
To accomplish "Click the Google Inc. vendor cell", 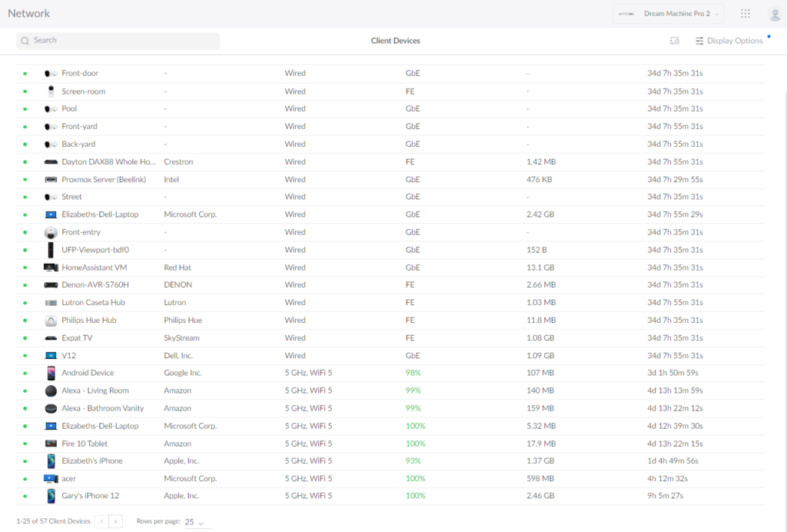I will point(183,373).
